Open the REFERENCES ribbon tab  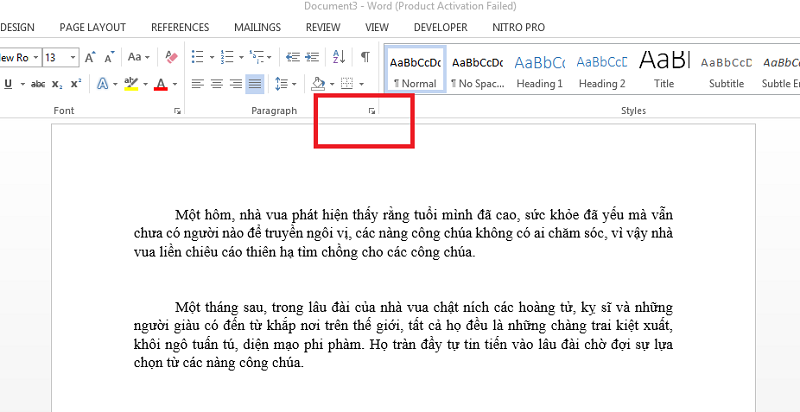coord(181,27)
